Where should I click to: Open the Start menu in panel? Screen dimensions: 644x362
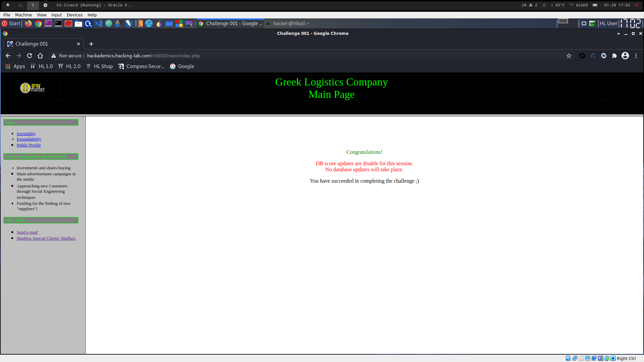[x=11, y=23]
